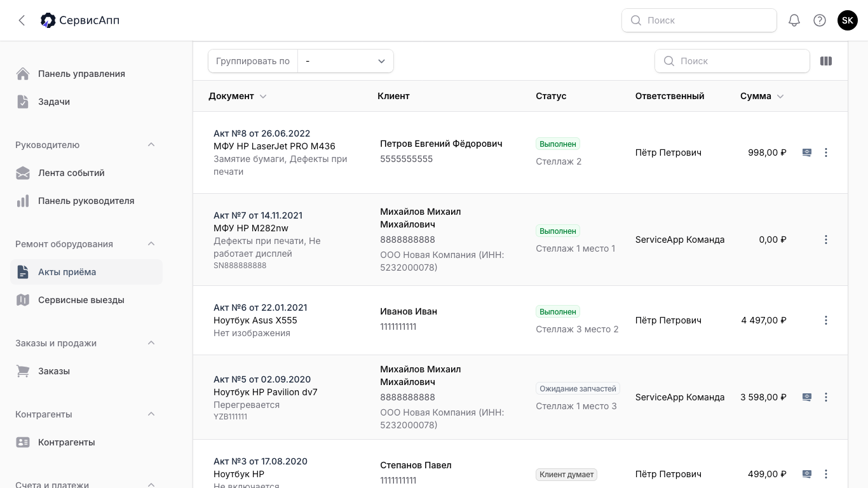Screen dimensions: 868x488
Task: Click payment icon on Акт №5 row
Action: click(x=806, y=397)
